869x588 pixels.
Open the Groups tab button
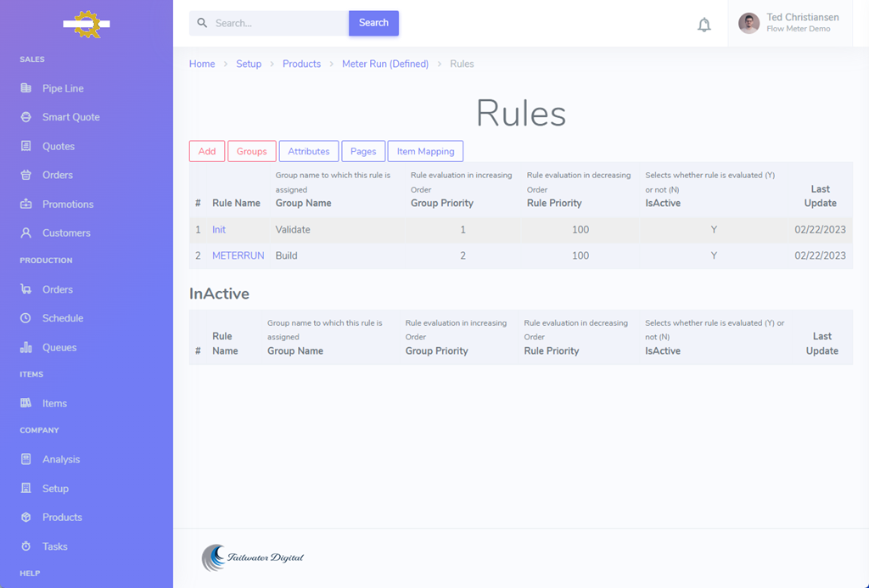point(252,151)
